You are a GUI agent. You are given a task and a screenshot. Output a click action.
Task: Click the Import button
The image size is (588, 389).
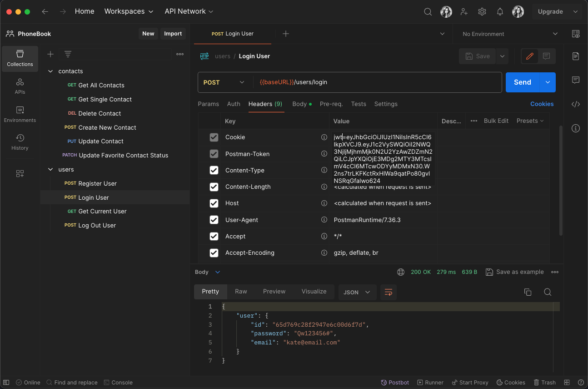(173, 34)
